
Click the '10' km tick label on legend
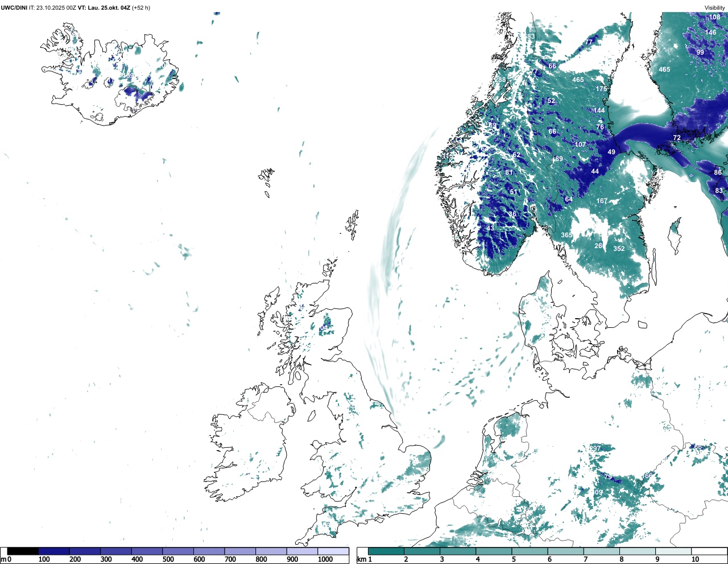click(x=695, y=560)
